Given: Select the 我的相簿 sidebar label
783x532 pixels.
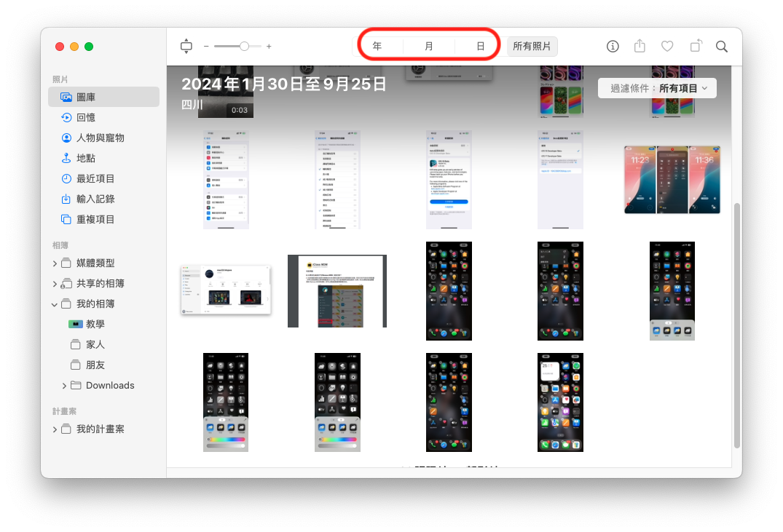Looking at the screenshot, I should [95, 304].
